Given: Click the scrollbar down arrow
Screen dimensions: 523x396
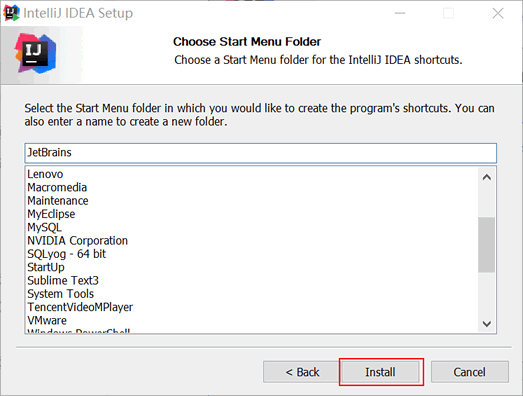Looking at the screenshot, I should [x=487, y=323].
